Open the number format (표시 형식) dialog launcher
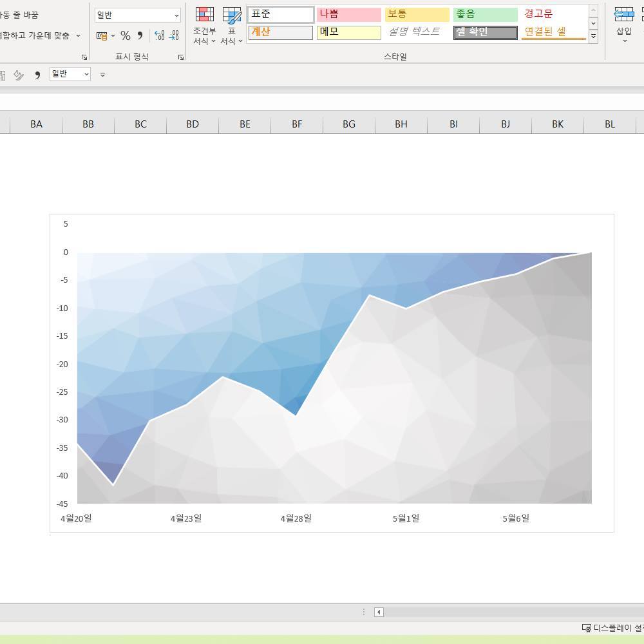Image resolution: width=644 pixels, height=644 pixels. tap(181, 57)
